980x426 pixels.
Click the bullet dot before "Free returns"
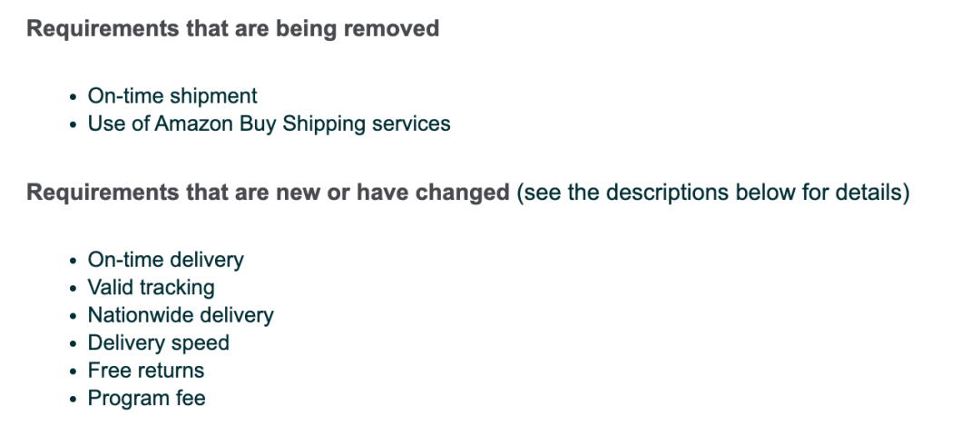point(73,372)
